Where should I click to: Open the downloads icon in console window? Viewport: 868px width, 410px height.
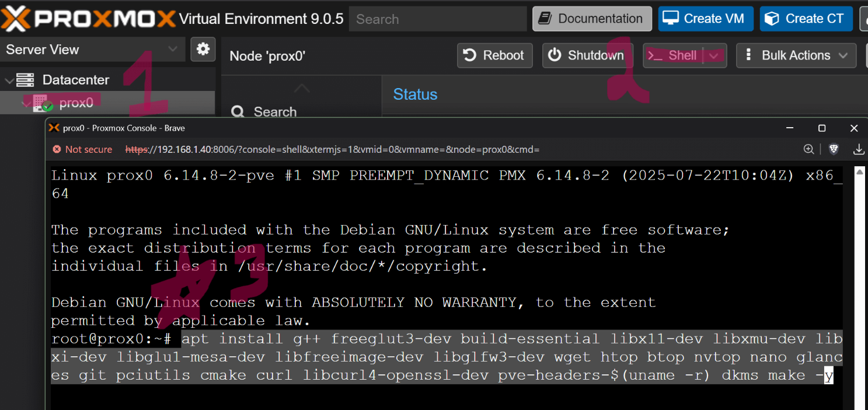[x=859, y=149]
